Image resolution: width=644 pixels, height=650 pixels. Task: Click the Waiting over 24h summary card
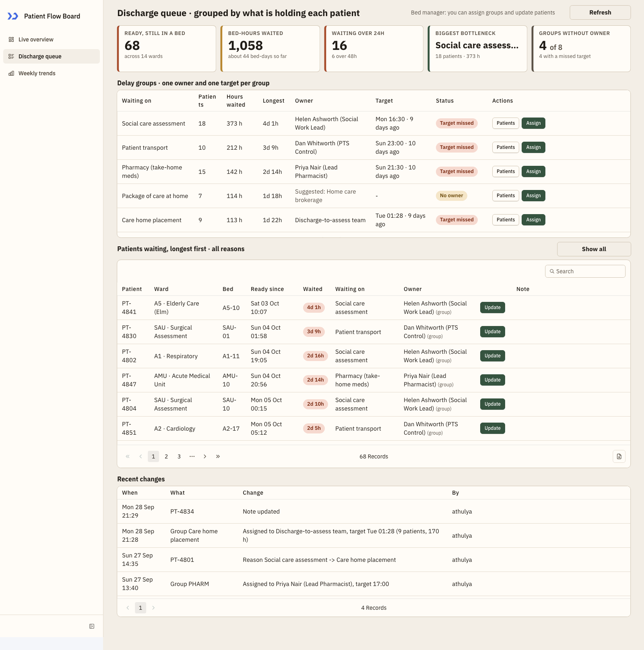click(x=374, y=49)
